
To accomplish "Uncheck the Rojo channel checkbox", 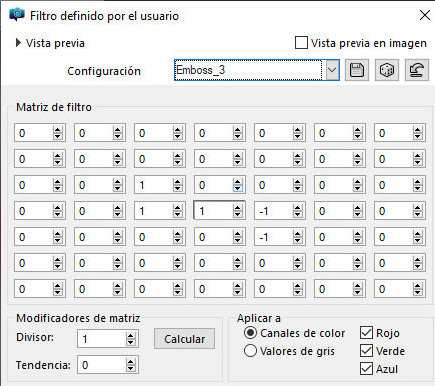I will (x=366, y=333).
